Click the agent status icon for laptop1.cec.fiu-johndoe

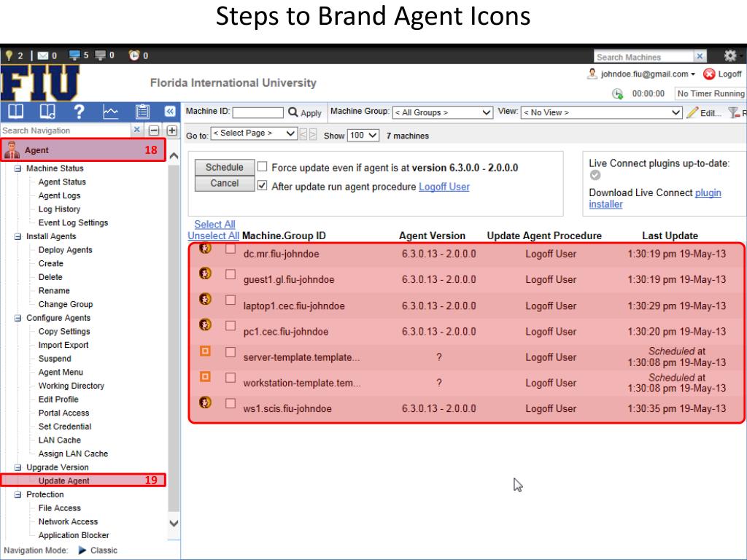coord(205,299)
